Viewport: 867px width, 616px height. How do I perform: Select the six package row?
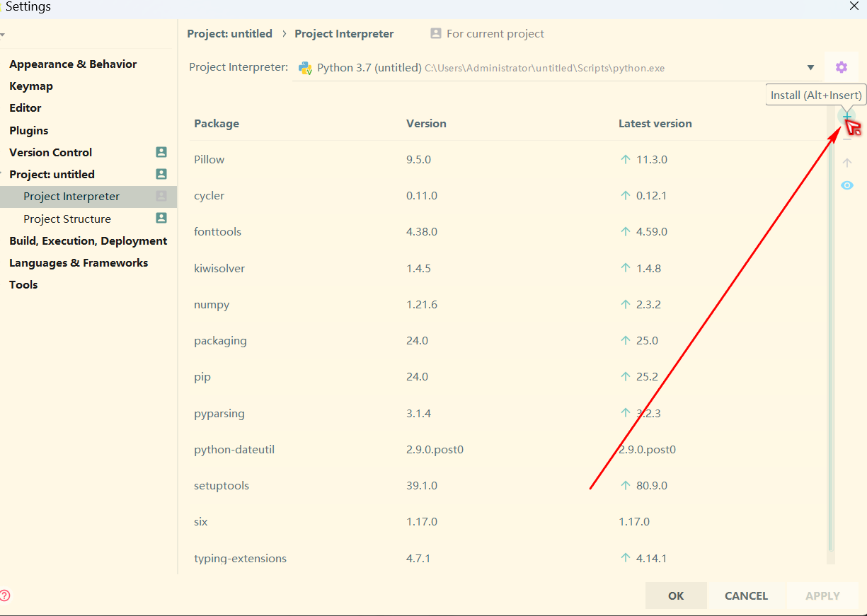point(507,521)
